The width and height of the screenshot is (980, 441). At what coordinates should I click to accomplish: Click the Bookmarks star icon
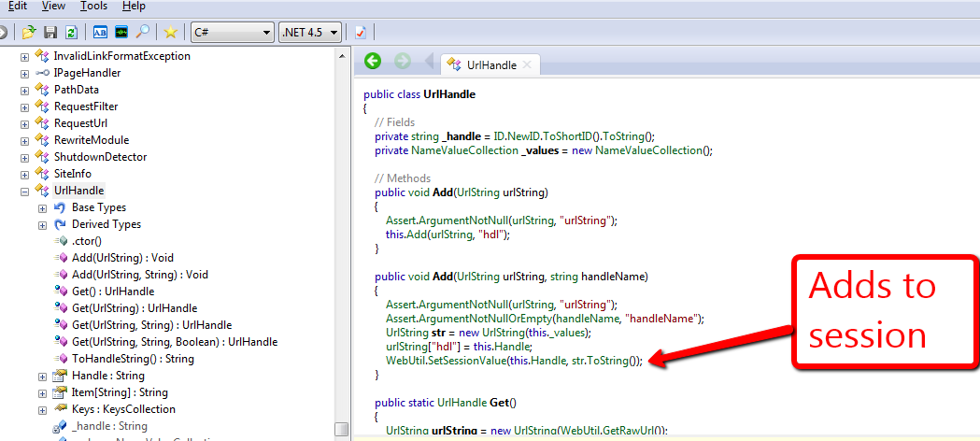pyautogui.click(x=170, y=32)
